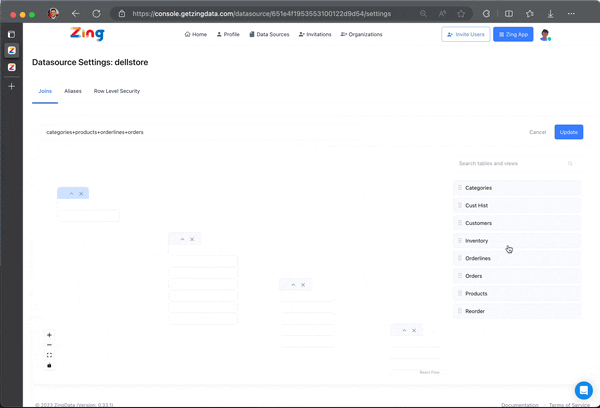Go to Home in navigation
Viewport: 600px width, 408px height.
click(x=196, y=34)
